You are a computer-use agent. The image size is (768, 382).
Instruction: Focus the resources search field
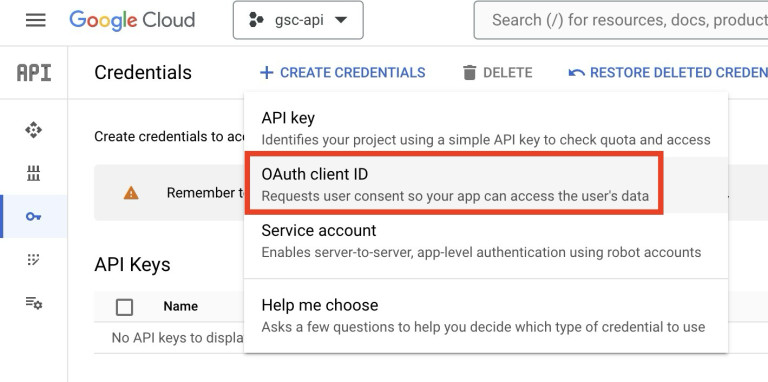click(x=621, y=20)
